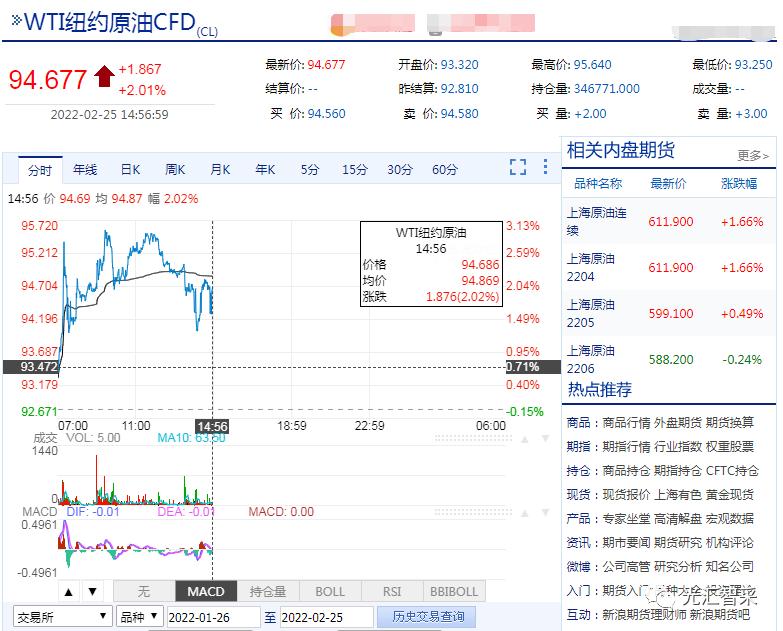783x631 pixels.
Task: Click the 持仓量 346771.000 value
Action: (607, 89)
